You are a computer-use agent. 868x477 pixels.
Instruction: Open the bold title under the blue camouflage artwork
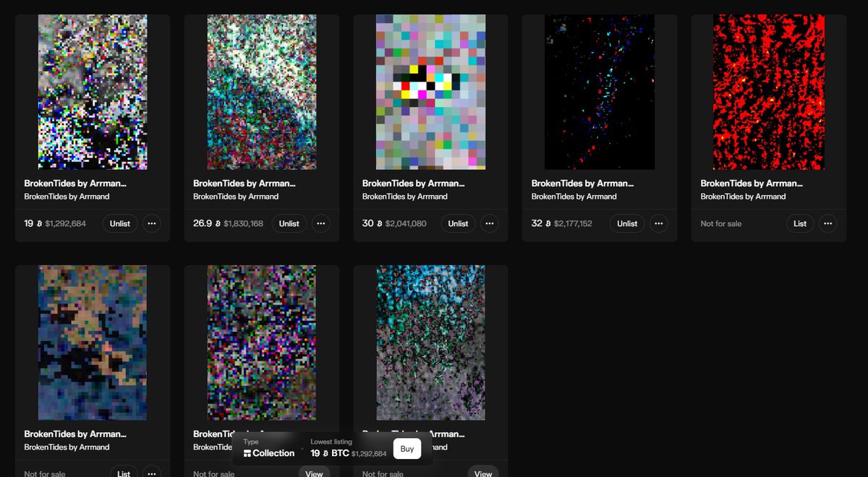click(75, 434)
